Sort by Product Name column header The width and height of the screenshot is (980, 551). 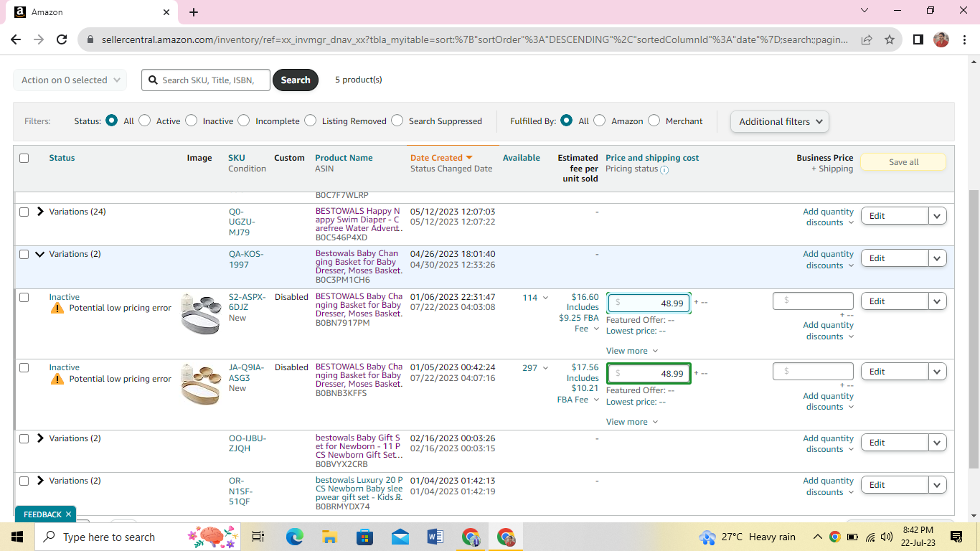click(x=344, y=158)
